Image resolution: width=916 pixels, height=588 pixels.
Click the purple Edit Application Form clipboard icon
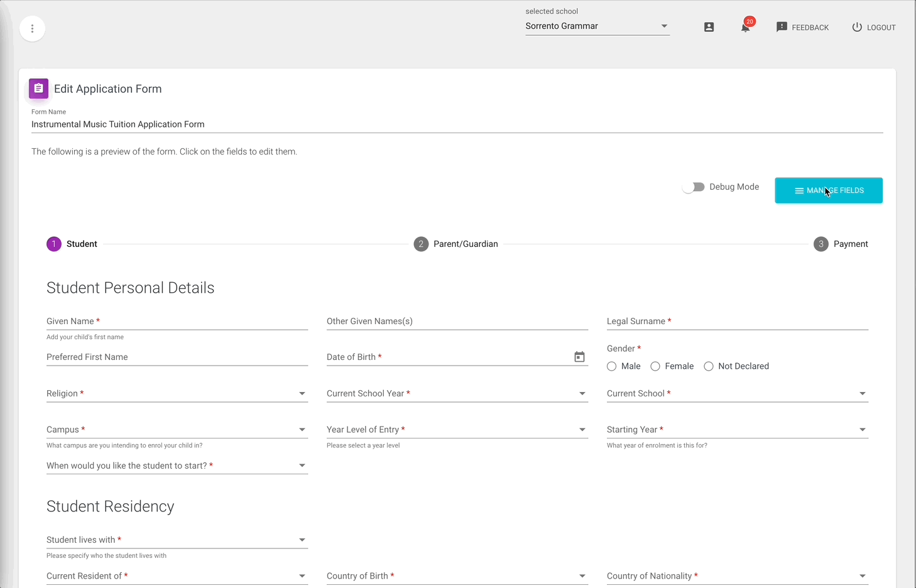coord(38,89)
